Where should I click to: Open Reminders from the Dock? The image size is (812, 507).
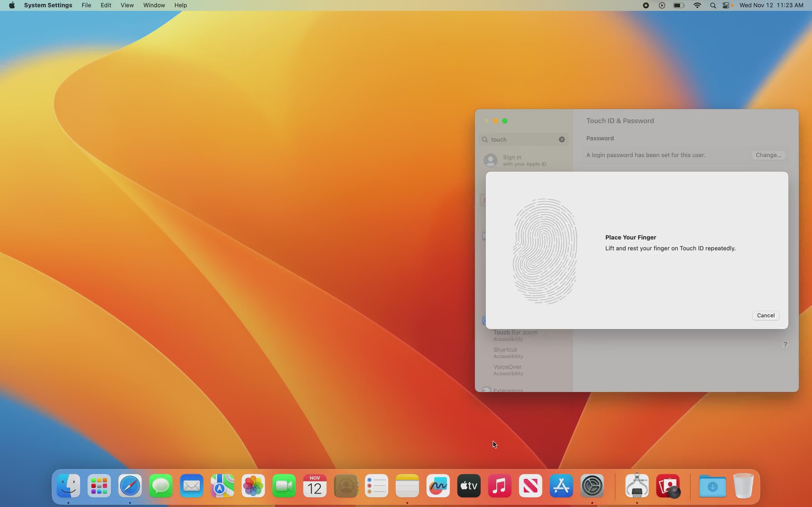pyautogui.click(x=377, y=485)
